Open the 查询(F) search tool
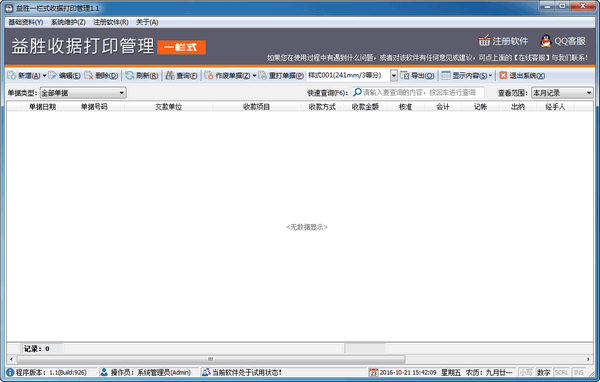Viewport: 600px width, 382px height. pos(181,75)
